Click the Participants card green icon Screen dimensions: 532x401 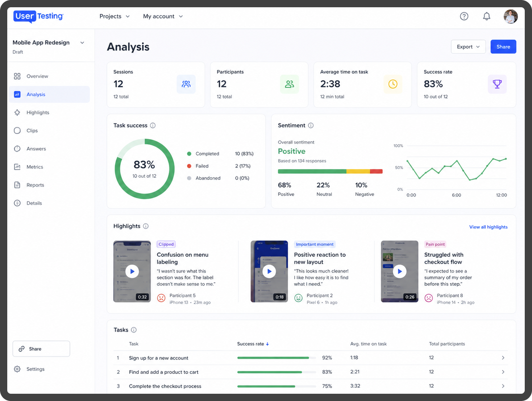click(x=290, y=84)
